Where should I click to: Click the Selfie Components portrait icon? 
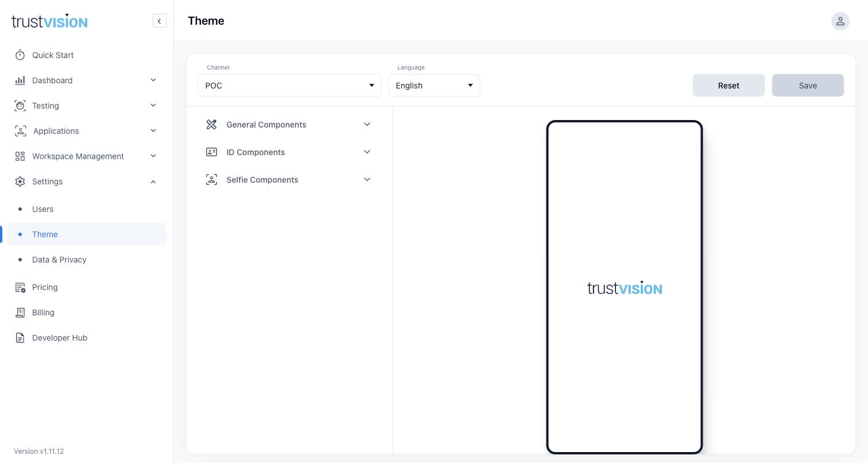pyautogui.click(x=211, y=180)
